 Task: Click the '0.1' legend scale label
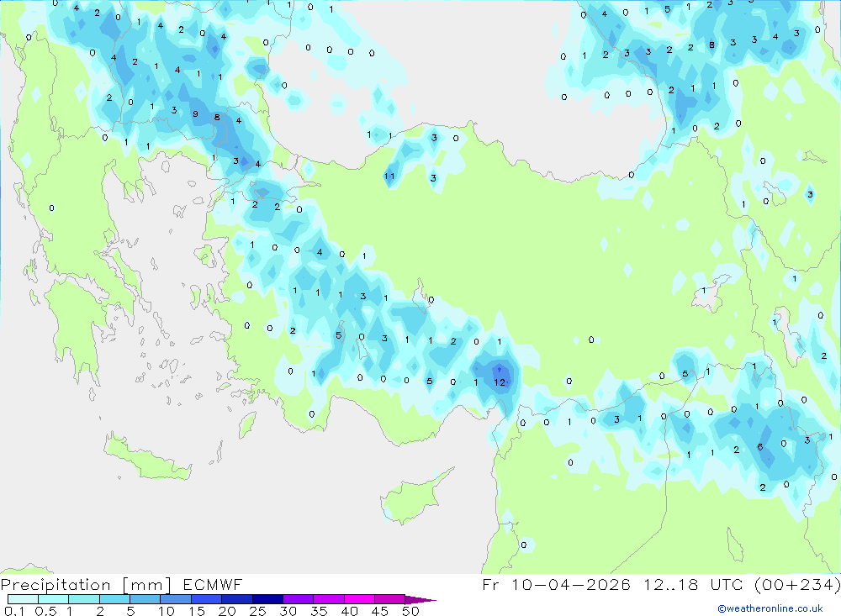(14, 611)
